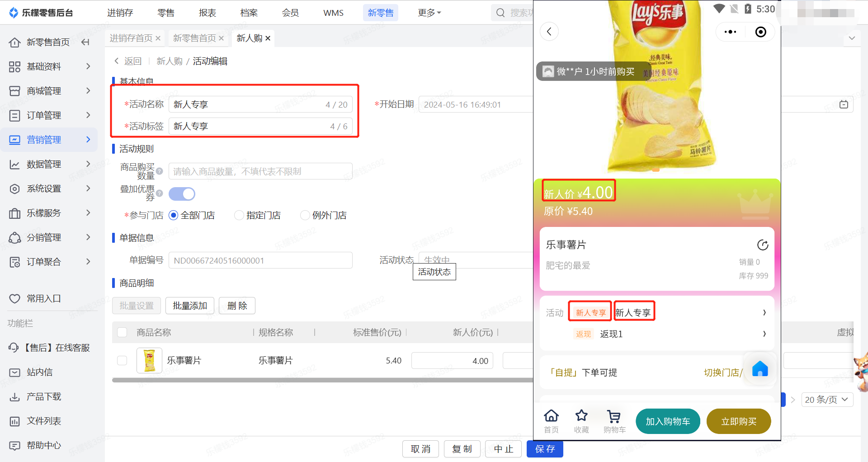Image resolution: width=868 pixels, height=462 pixels.
Task: Select the 指定门店 radio button
Action: tap(239, 216)
